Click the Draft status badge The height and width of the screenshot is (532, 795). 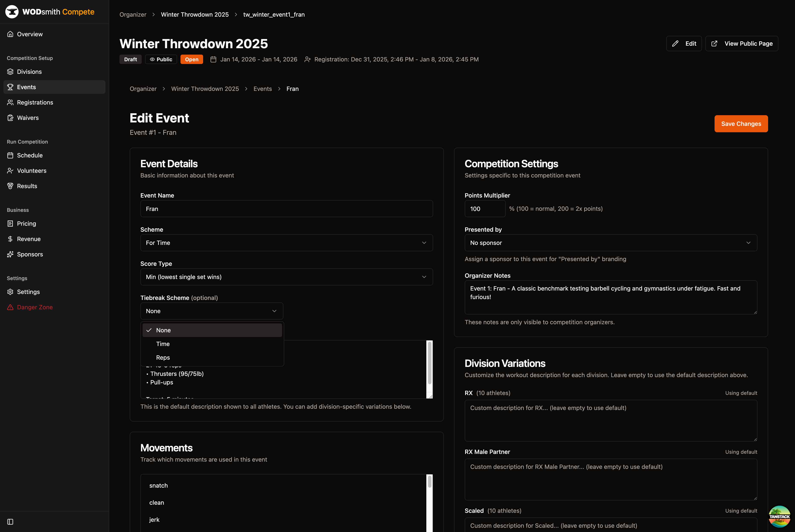pyautogui.click(x=130, y=59)
